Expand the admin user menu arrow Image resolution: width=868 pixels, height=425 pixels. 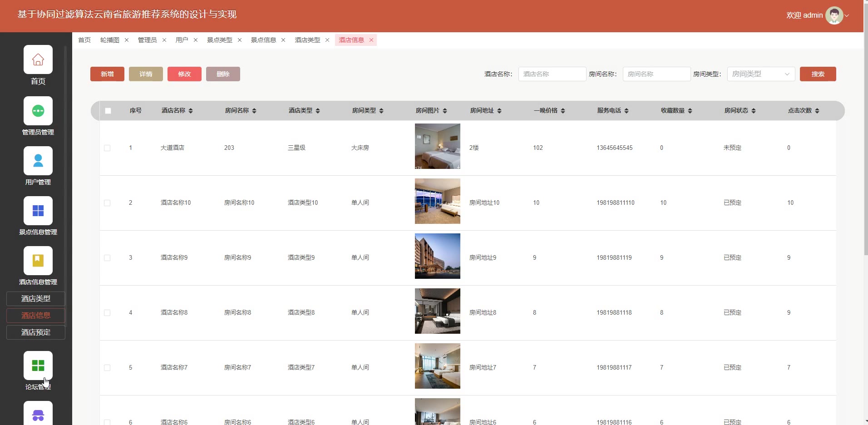click(847, 15)
